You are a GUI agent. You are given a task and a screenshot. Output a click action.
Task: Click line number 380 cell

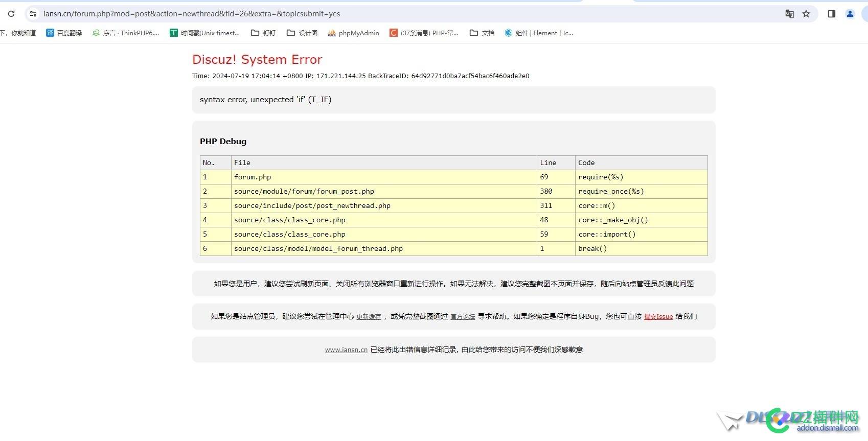[x=556, y=192]
